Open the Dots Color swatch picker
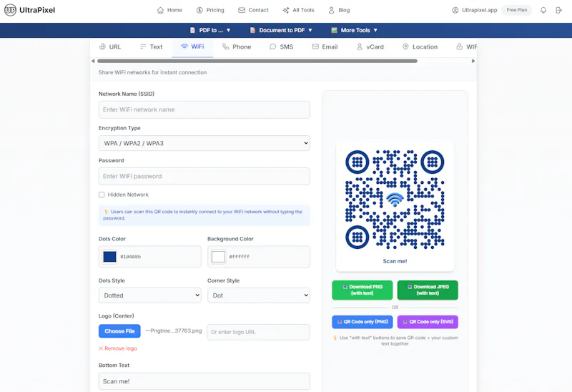Viewport: 572px width, 392px height. (109, 257)
